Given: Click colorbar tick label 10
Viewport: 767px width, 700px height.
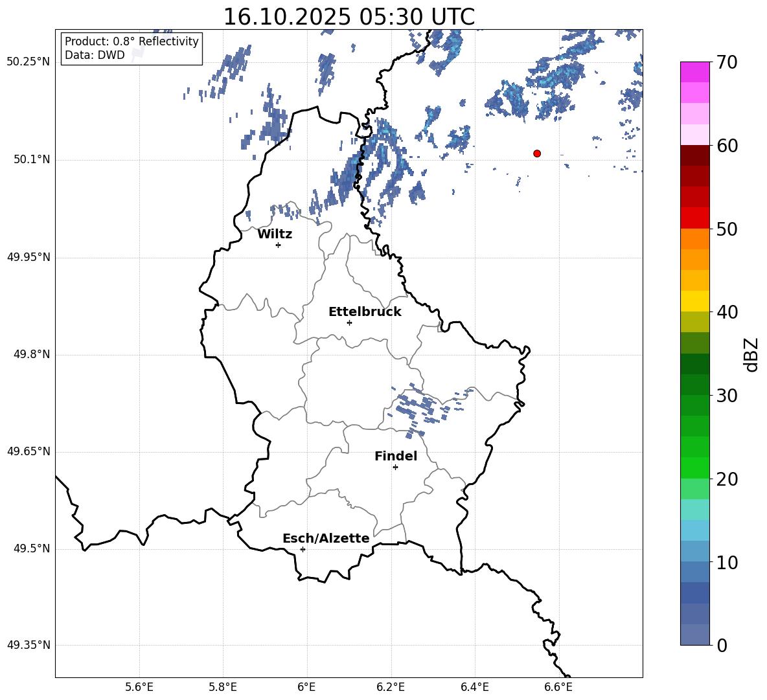Looking at the screenshot, I should pos(727,562).
